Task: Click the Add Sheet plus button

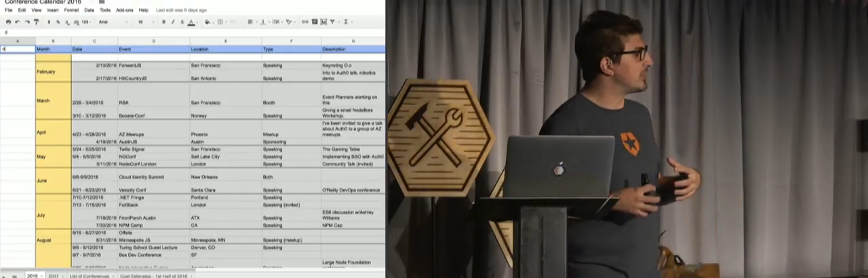Action: pyautogui.click(x=3, y=276)
